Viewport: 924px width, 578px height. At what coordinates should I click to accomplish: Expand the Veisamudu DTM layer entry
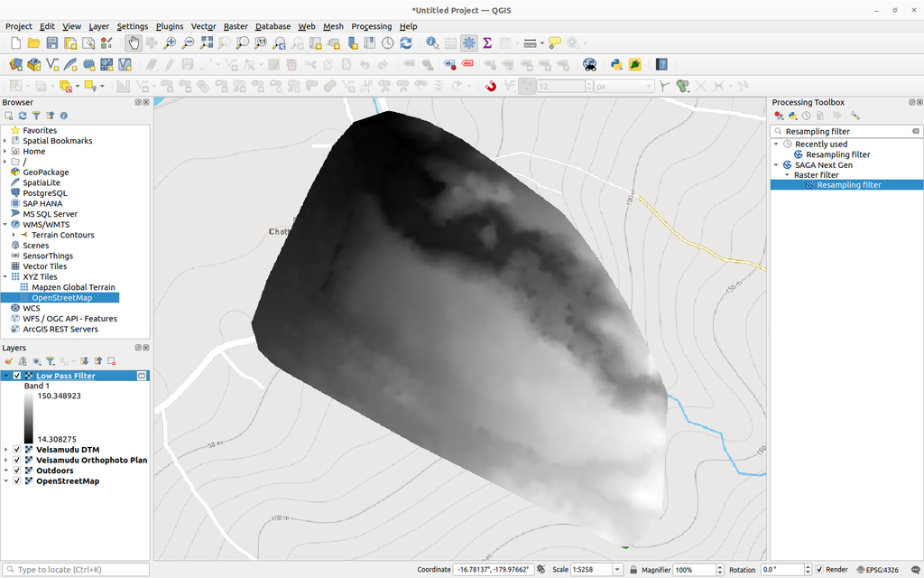coord(5,449)
